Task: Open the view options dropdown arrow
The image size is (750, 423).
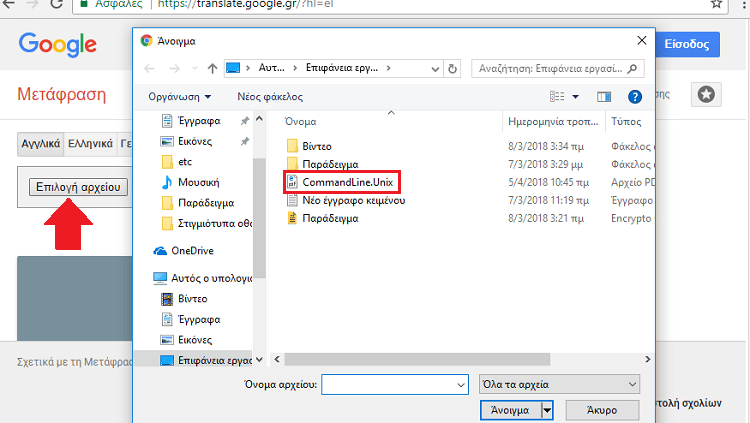Action: pyautogui.click(x=575, y=97)
